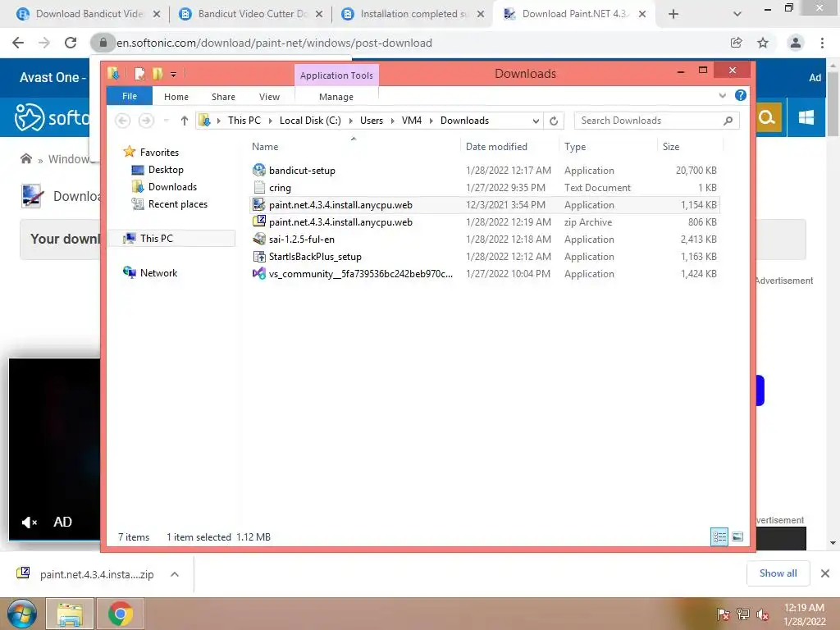Open the View ribbon tab
The width and height of the screenshot is (840, 630).
click(x=269, y=97)
